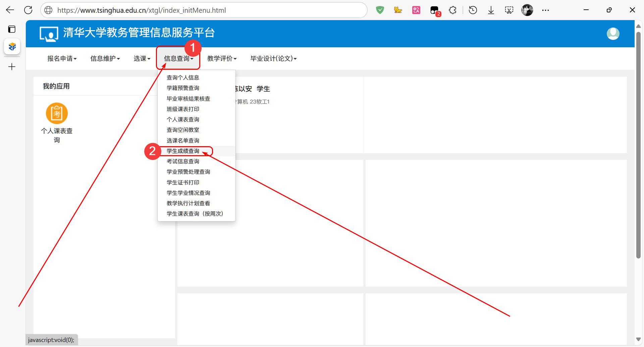Expand the 毕业设计(论文) dropdown menu
644x347 pixels.
pos(273,58)
